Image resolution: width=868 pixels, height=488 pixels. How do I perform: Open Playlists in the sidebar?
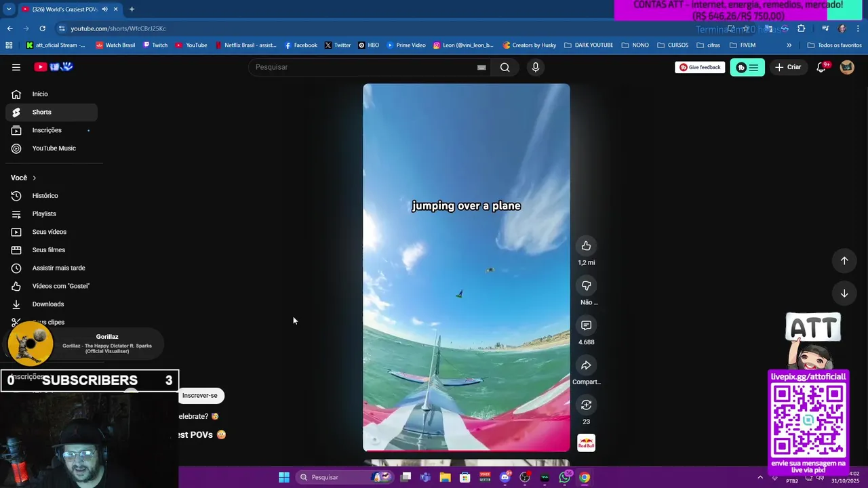coord(52,213)
